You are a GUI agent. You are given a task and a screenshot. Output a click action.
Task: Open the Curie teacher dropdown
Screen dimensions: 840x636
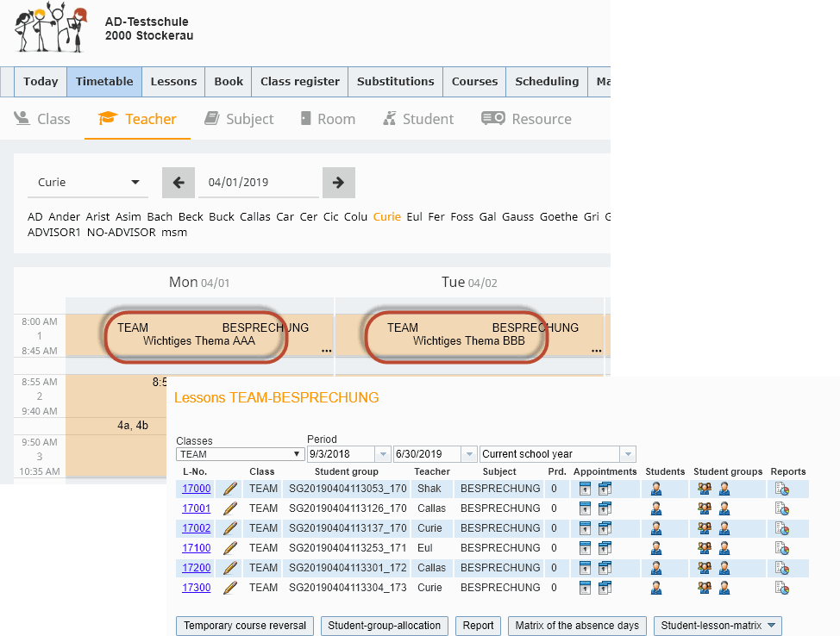pos(87,183)
